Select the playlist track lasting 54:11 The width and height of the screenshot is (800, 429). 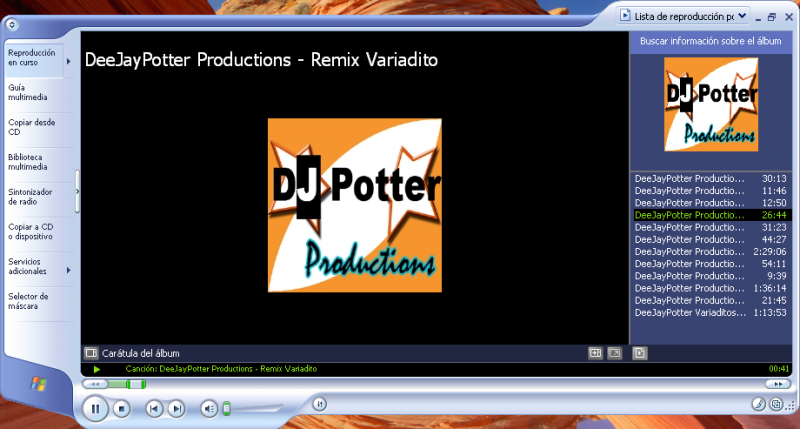(711, 264)
